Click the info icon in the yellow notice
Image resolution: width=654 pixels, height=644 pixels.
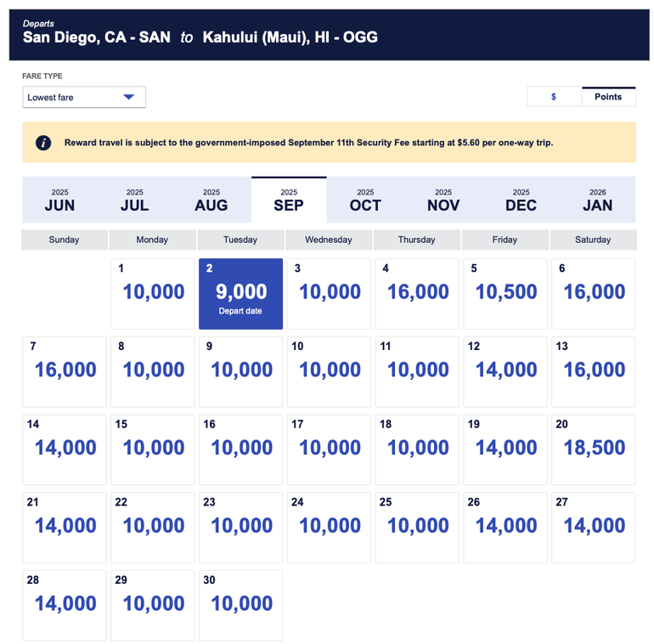[43, 143]
